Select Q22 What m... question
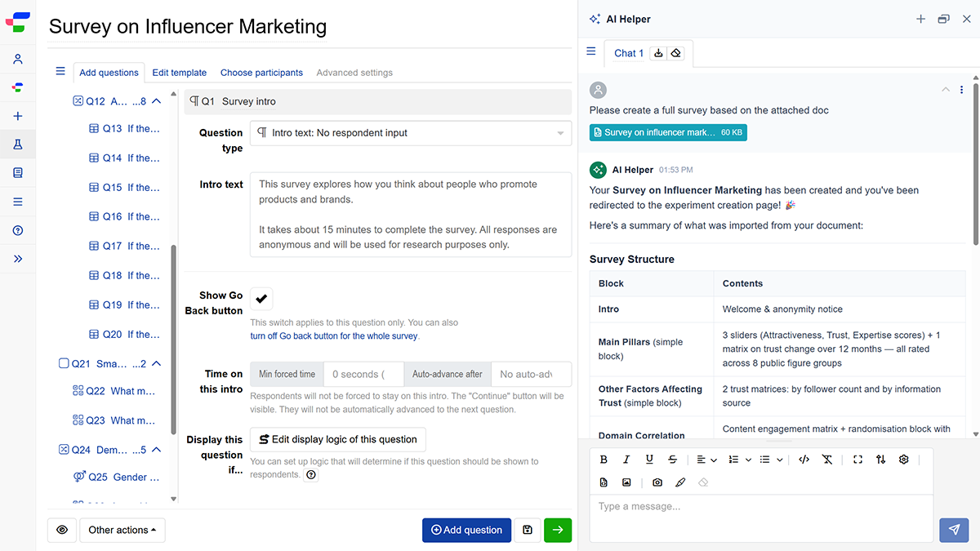The width and height of the screenshot is (980, 551). (114, 391)
